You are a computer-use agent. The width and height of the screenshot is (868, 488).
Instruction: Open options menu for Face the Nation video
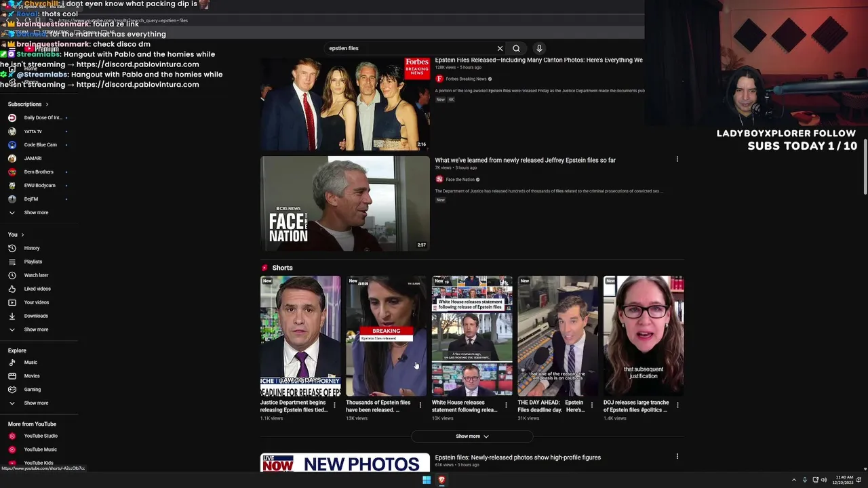(x=677, y=159)
